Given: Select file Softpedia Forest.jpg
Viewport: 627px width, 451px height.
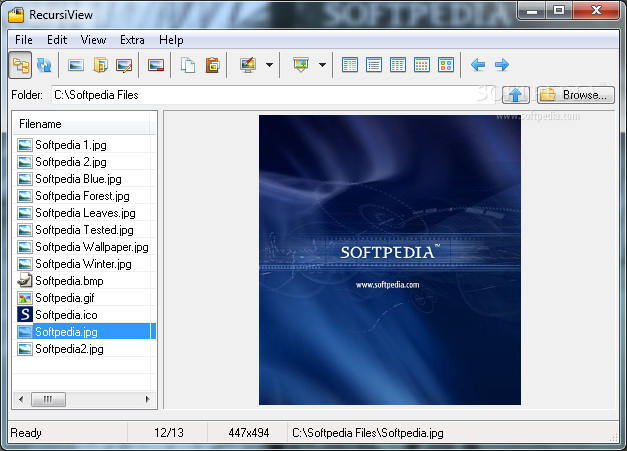Looking at the screenshot, I should coord(84,196).
